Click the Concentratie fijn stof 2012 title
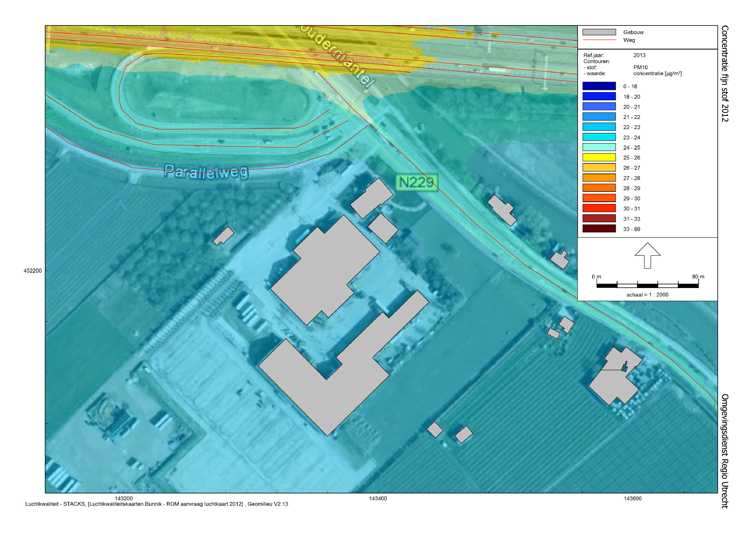Image resolution: width=756 pixels, height=534 pixels. (x=724, y=73)
